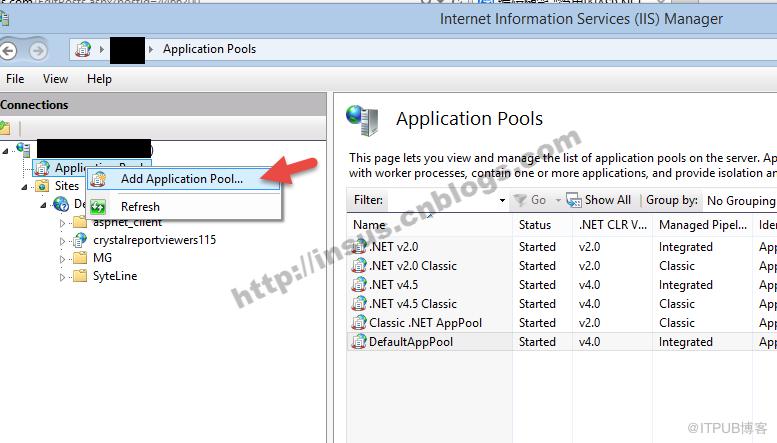Click the Go filter button
777x443 pixels.
coord(530,200)
